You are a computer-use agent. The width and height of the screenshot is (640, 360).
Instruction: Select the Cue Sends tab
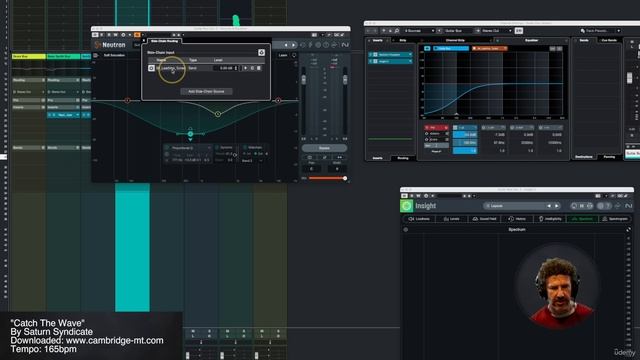609,40
